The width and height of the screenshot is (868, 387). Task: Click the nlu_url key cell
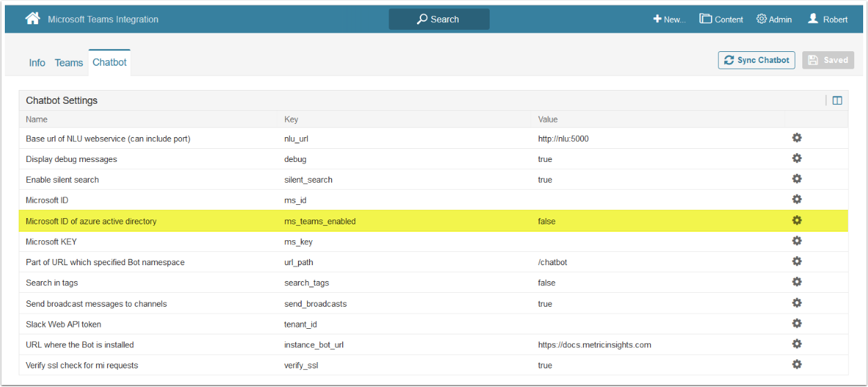(296, 138)
